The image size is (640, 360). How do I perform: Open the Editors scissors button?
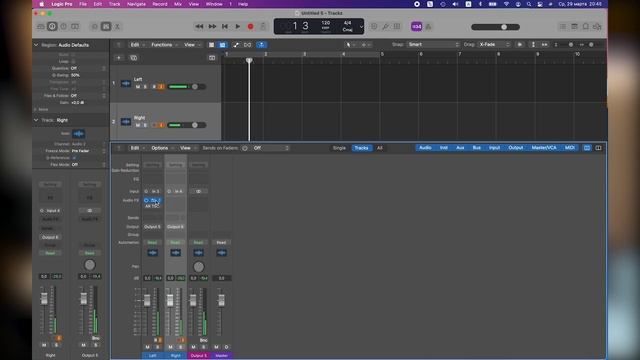pos(117,27)
